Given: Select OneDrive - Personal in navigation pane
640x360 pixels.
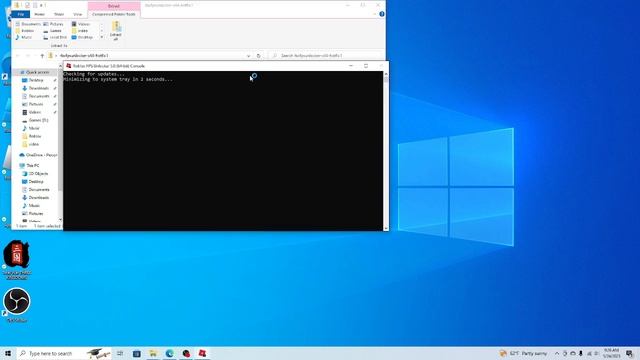Looking at the screenshot, I should pyautogui.click(x=38, y=155).
